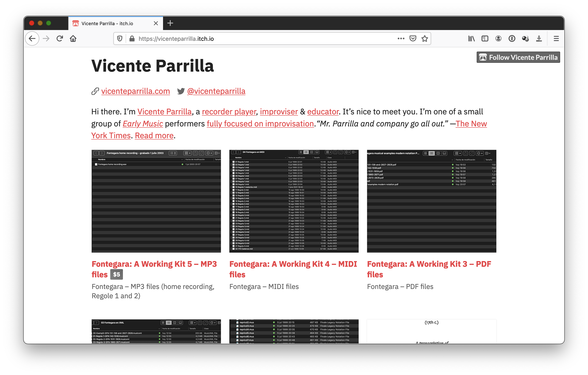Open fully focused on improvisation link

(260, 124)
